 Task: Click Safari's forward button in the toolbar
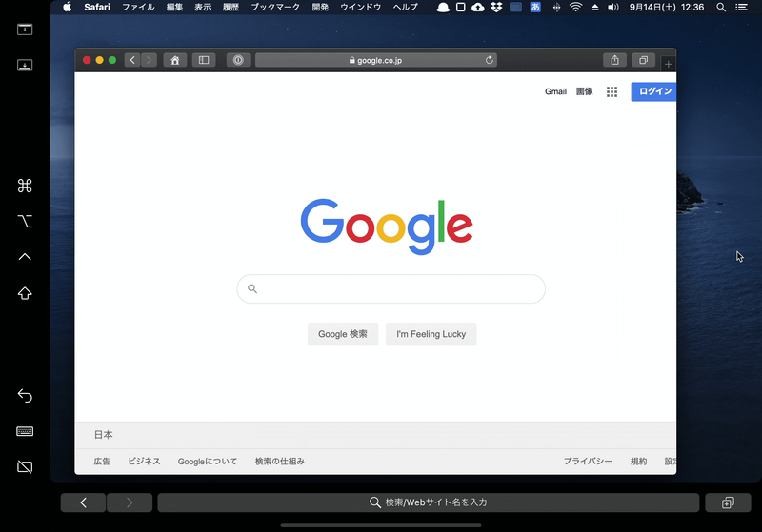(x=149, y=60)
